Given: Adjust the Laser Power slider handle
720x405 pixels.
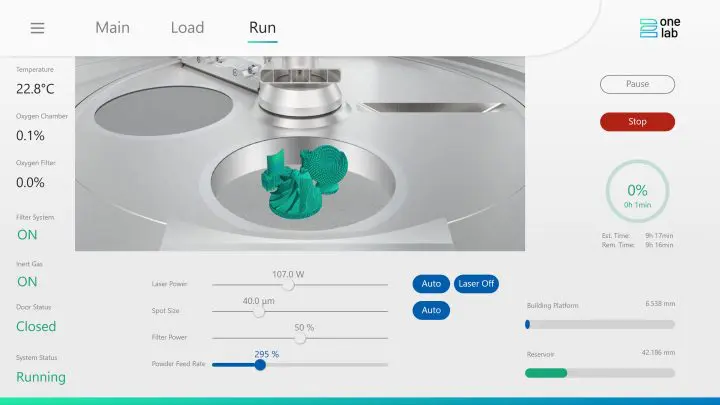Looking at the screenshot, I should pyautogui.click(x=288, y=284).
